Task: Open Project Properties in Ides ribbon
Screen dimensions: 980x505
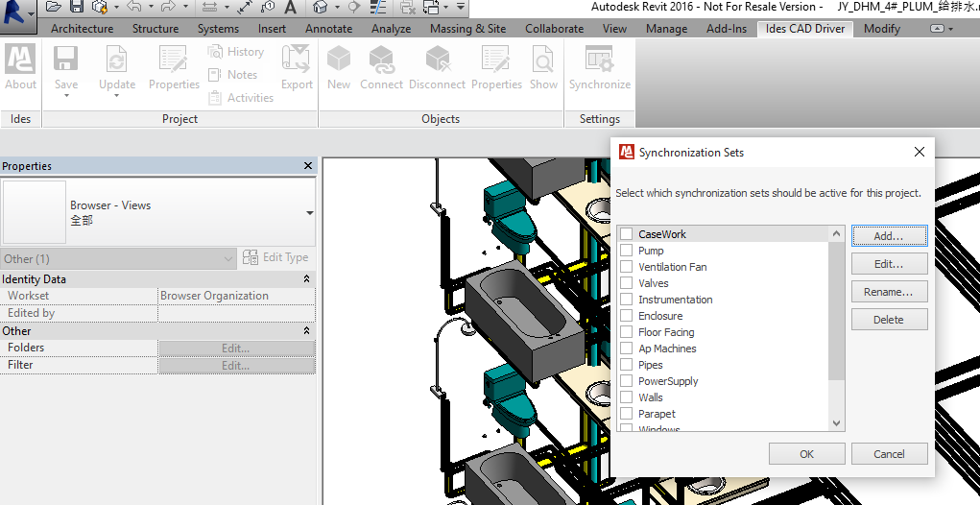Action: (174, 67)
